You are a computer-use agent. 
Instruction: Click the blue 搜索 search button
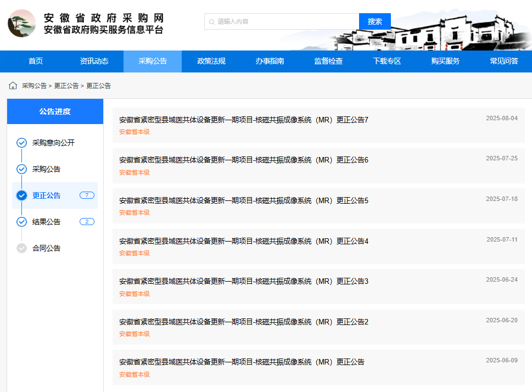376,21
